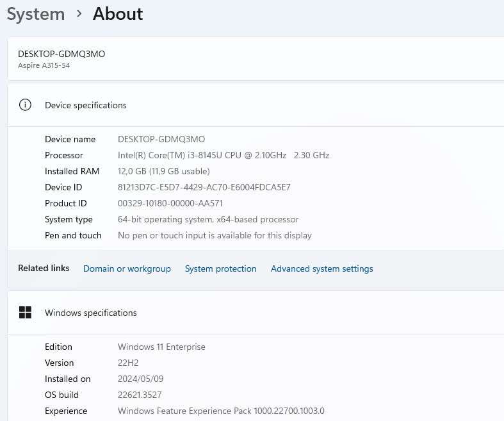
Task: Click the OS build label
Action: [x=61, y=395]
